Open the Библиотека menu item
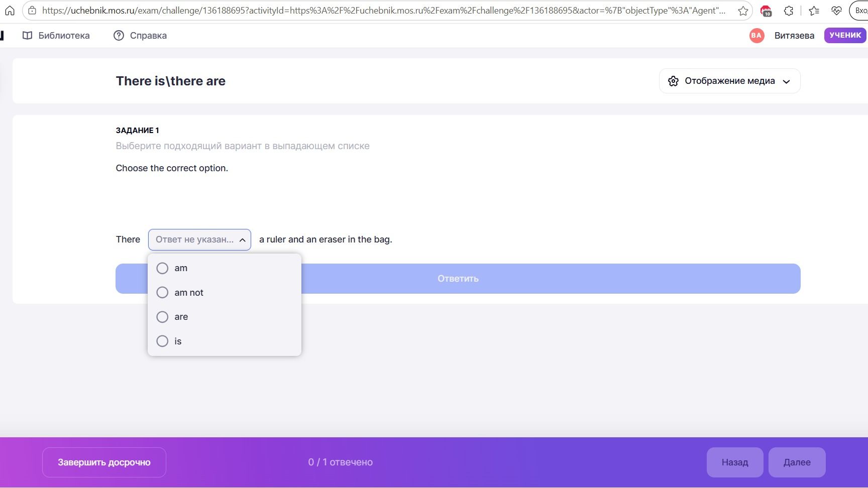868x488 pixels. point(56,35)
